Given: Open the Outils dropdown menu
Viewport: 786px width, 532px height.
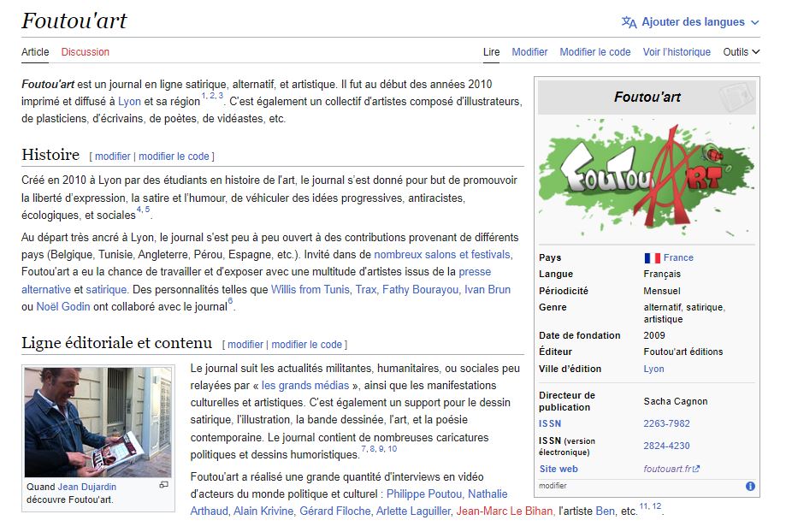Looking at the screenshot, I should pos(741,51).
